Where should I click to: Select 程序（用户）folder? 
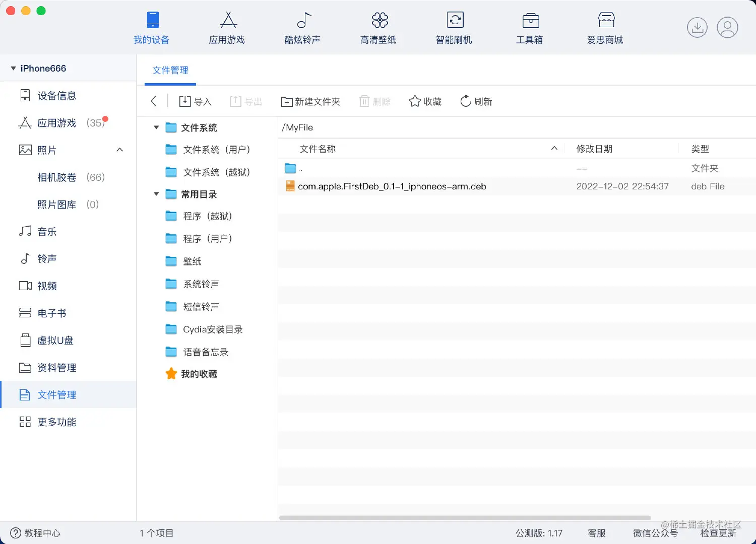click(x=199, y=238)
